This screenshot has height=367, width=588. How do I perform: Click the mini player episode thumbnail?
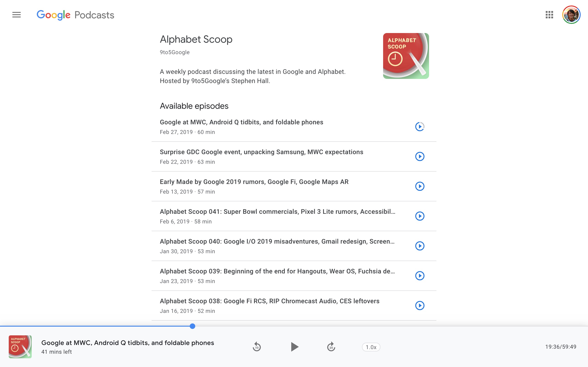pos(20,347)
